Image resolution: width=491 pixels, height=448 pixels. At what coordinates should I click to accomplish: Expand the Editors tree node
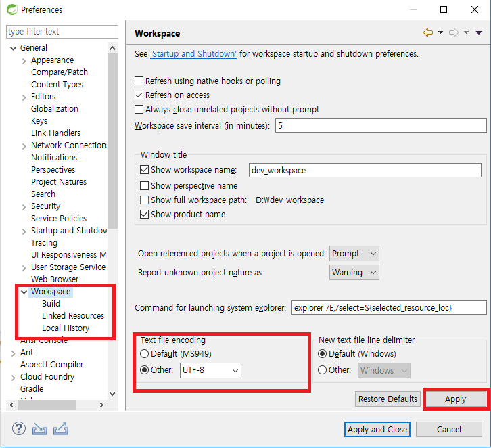pos(24,97)
